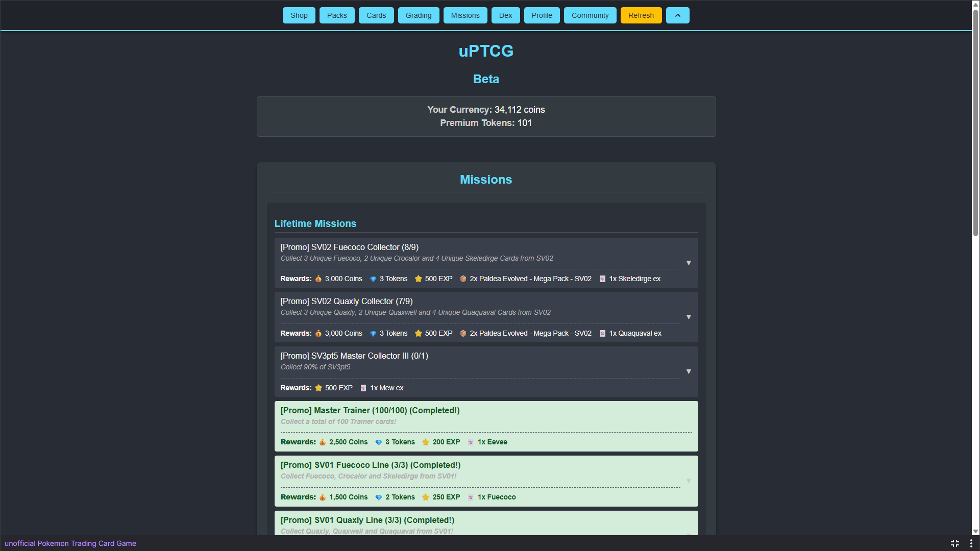Click the 34,112 coins currency text

click(x=520, y=110)
